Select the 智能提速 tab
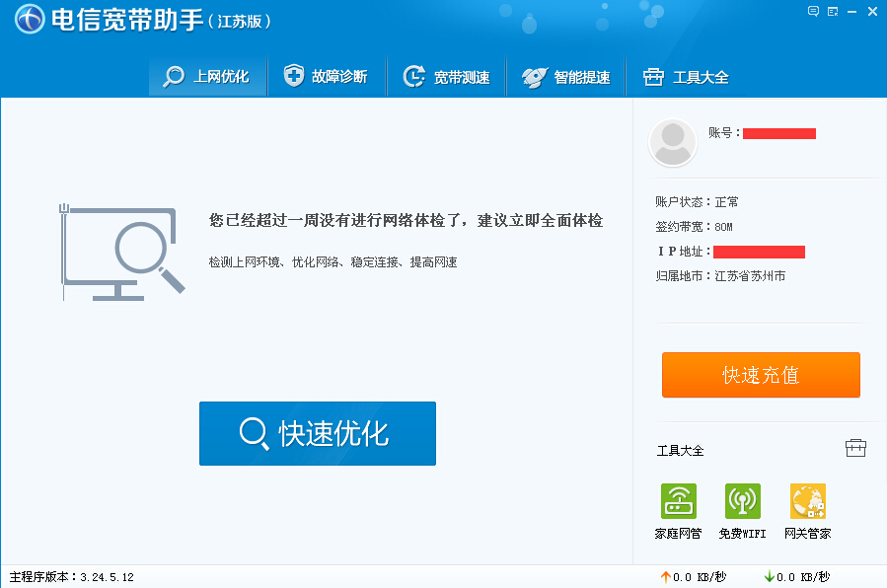The height and width of the screenshot is (588, 887). click(565, 76)
